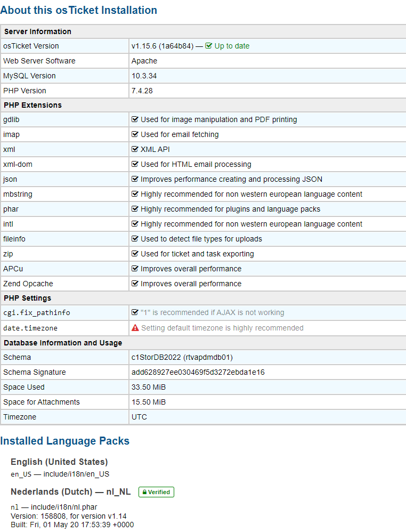Click the check icon in intl row

135,224
